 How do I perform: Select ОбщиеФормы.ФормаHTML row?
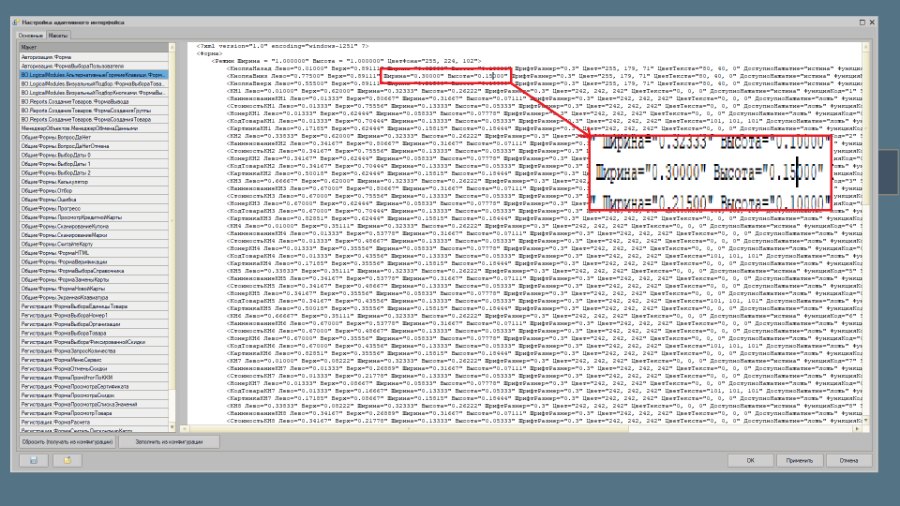93,253
